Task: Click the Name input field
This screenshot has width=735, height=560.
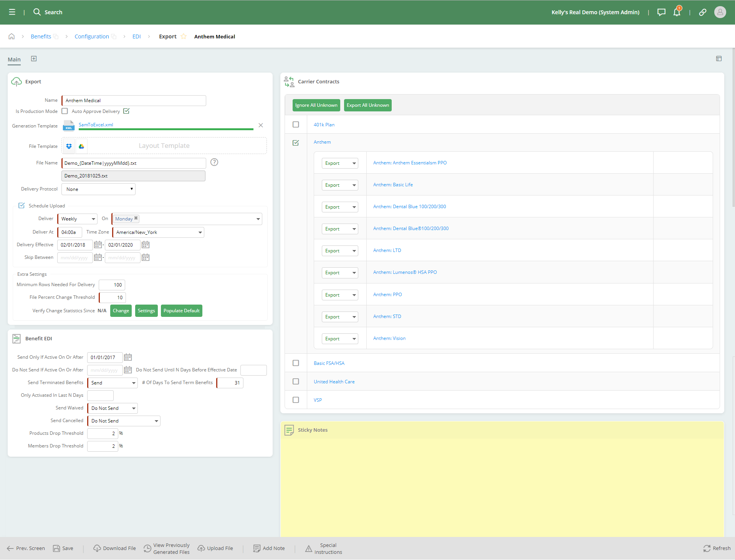Action: 134,101
